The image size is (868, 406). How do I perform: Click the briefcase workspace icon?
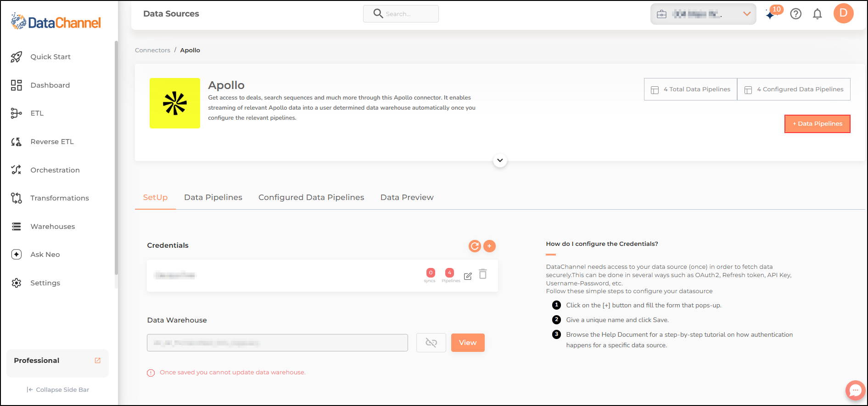point(662,14)
